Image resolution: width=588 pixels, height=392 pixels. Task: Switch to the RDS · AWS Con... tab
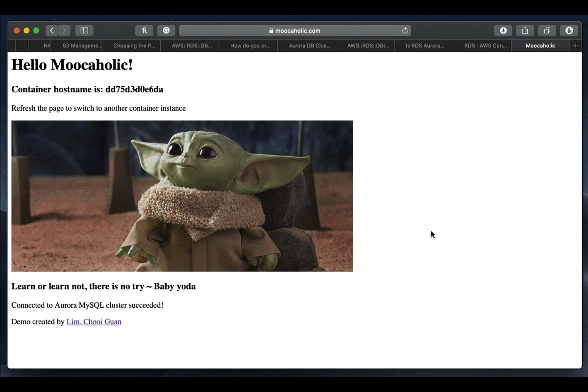point(482,46)
